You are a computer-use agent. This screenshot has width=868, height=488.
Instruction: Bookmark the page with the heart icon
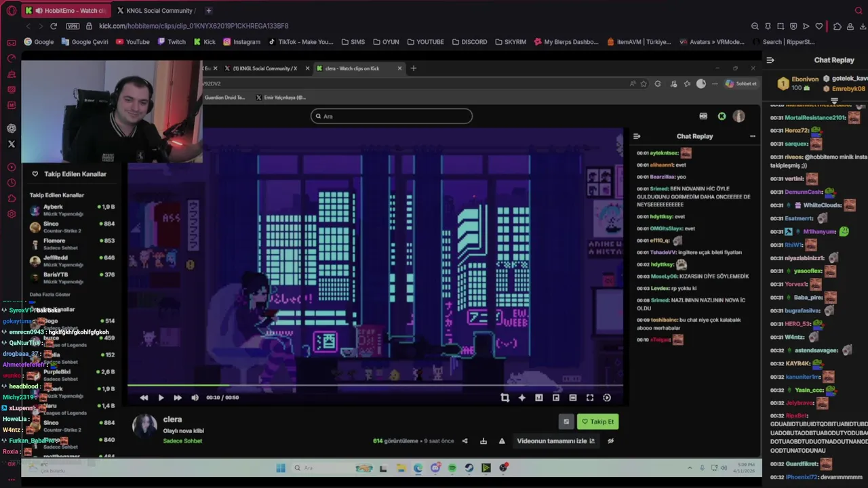(x=819, y=26)
